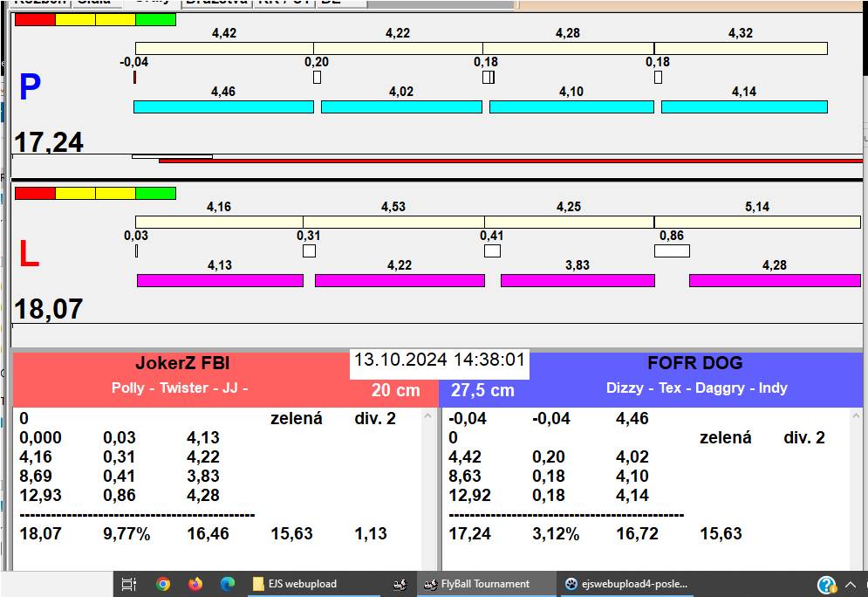The width and height of the screenshot is (868, 597).
Task: Click the dog list Dizzy - Tex - Daggry - Indy
Action: tap(696, 388)
